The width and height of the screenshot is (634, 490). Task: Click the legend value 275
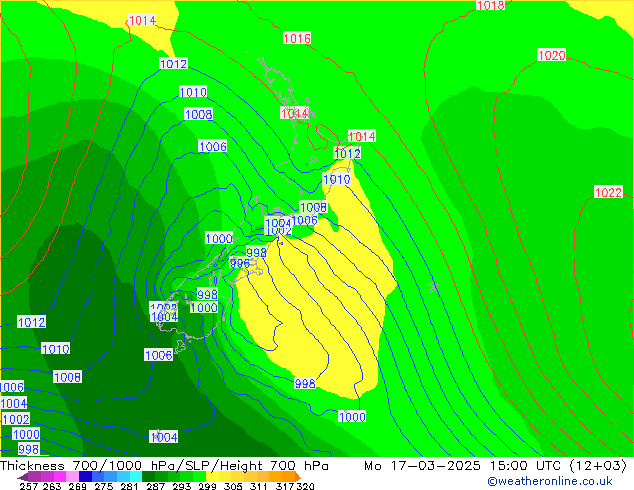click(104, 486)
